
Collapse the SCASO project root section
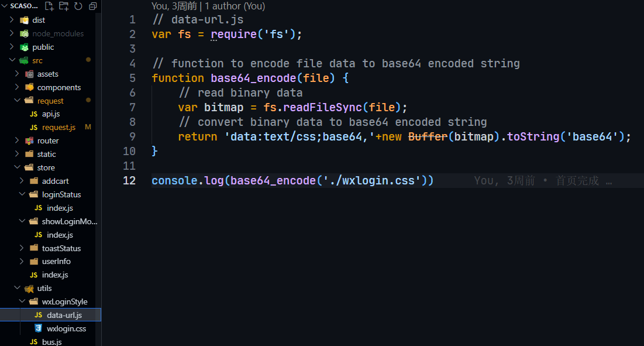[x=5, y=6]
